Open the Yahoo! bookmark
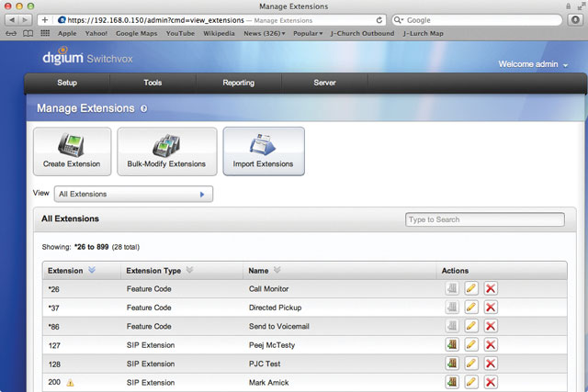 point(96,33)
